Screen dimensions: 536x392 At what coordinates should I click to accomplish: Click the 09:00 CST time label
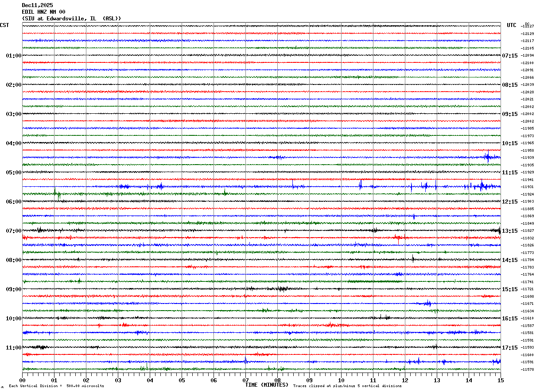[14, 289]
